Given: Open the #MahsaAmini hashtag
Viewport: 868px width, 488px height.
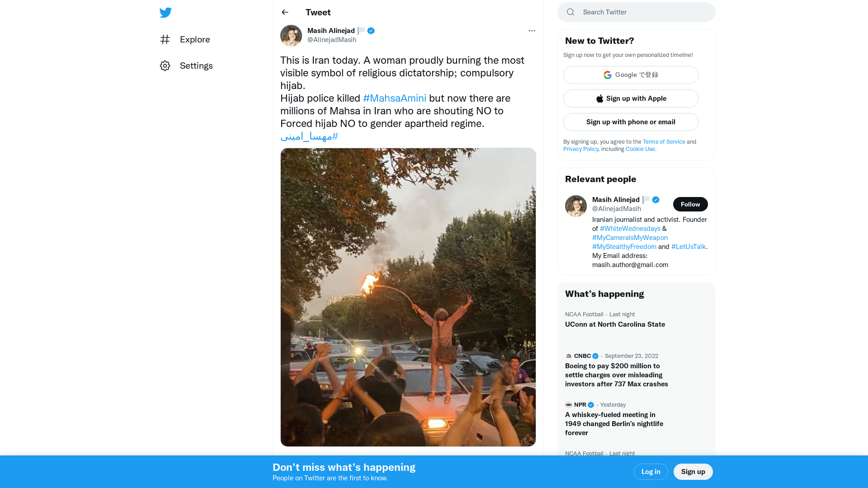Looking at the screenshot, I should coord(394,98).
